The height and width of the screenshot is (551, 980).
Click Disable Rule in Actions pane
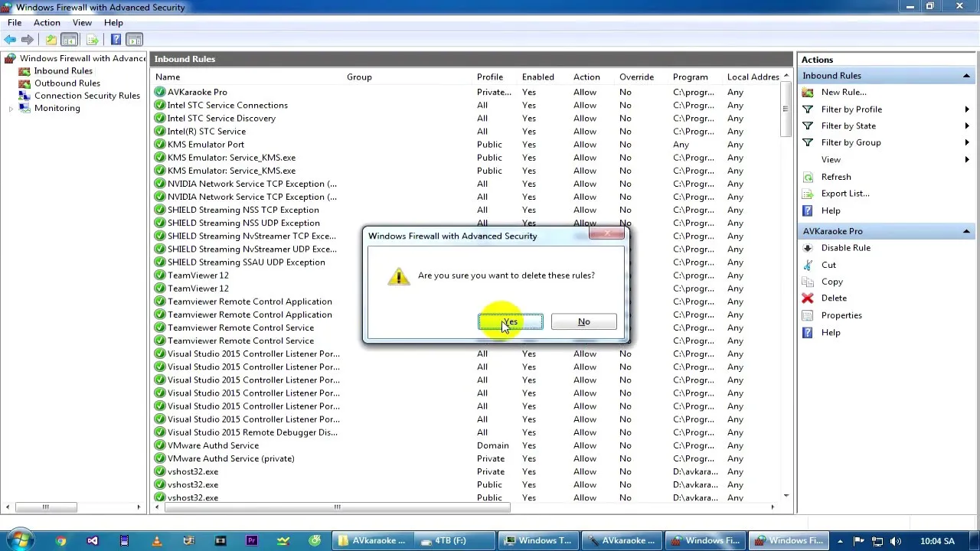pos(845,248)
